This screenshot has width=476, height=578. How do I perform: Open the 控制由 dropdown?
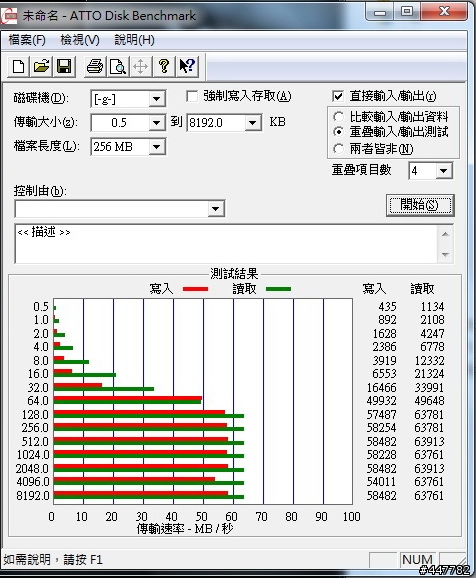tap(216, 209)
